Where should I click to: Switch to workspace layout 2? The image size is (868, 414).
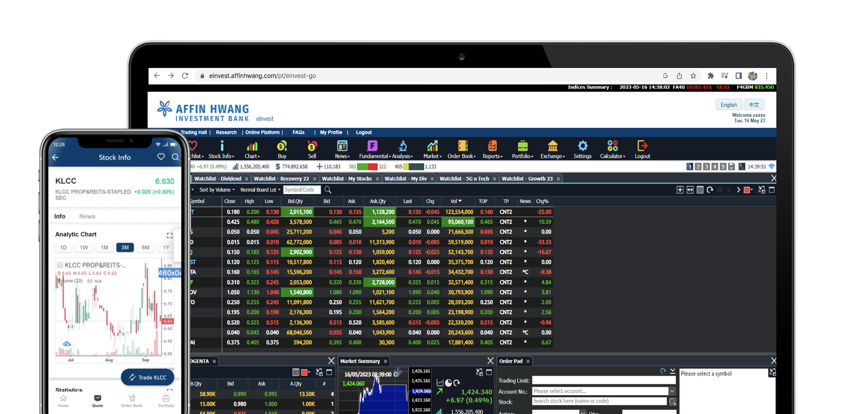(x=698, y=166)
